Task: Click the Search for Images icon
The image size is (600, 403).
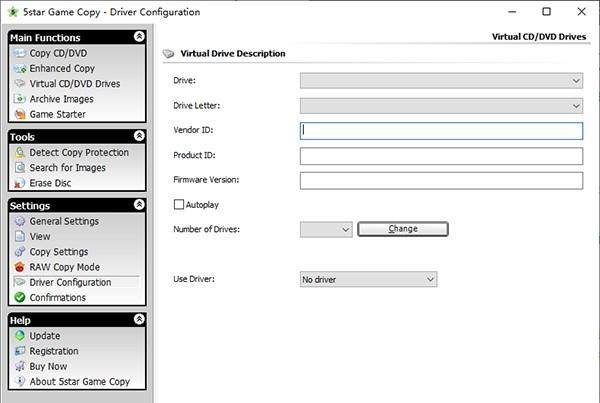Action: [x=20, y=168]
